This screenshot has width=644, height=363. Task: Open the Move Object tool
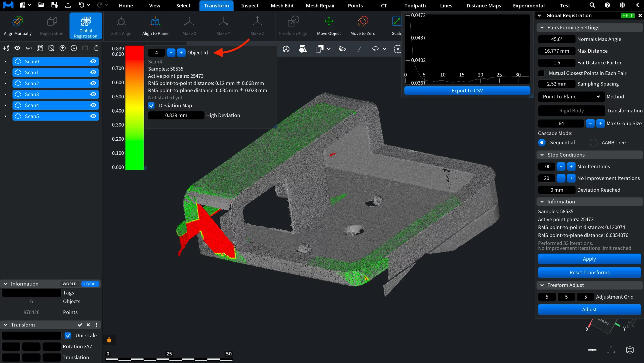pos(329,26)
